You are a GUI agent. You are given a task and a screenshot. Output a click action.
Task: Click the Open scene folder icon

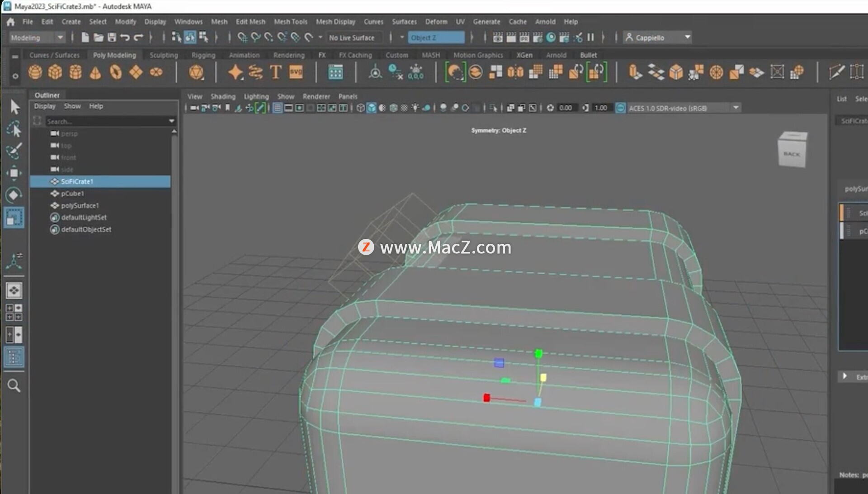pyautogui.click(x=99, y=38)
